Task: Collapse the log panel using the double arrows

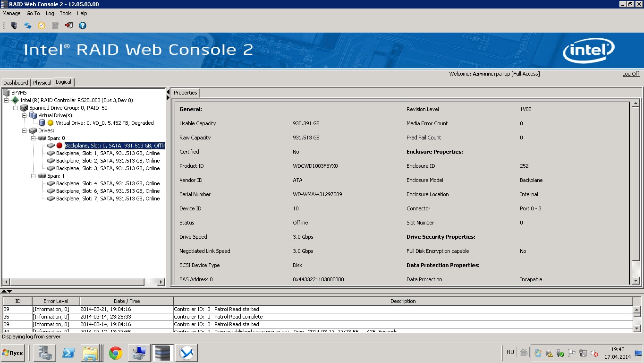Action: pos(7,291)
